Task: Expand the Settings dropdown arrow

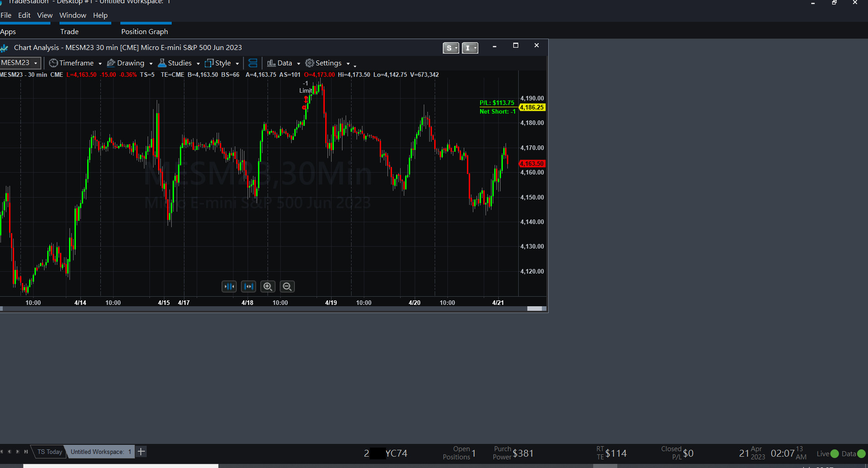Action: (x=348, y=64)
